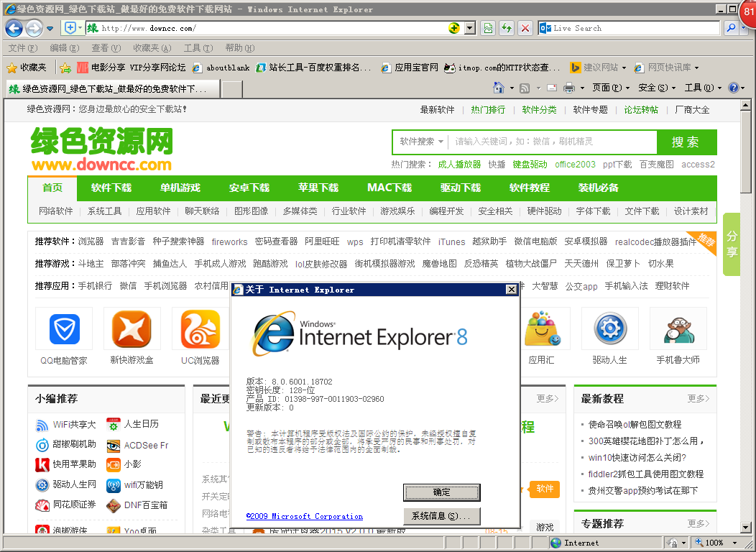Click the UC浏览器 app icon
The width and height of the screenshot is (756, 552).
coord(200,329)
